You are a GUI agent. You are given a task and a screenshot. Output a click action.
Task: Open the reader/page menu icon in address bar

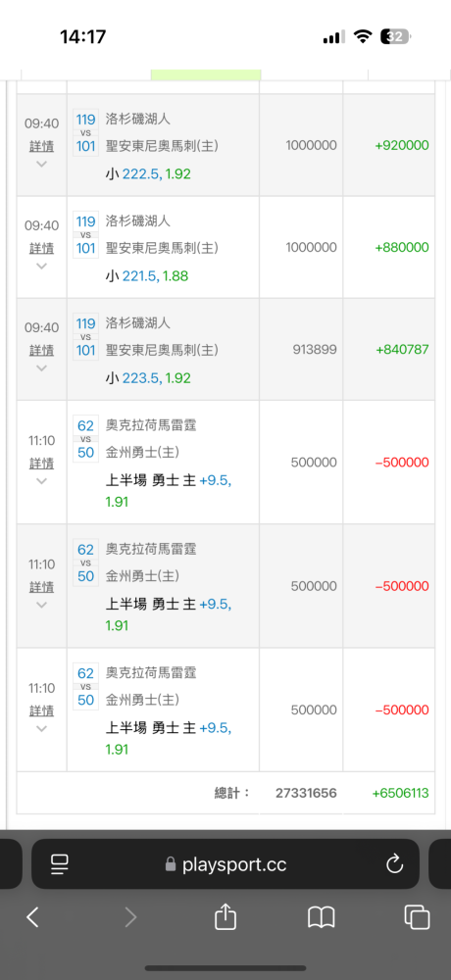point(60,864)
